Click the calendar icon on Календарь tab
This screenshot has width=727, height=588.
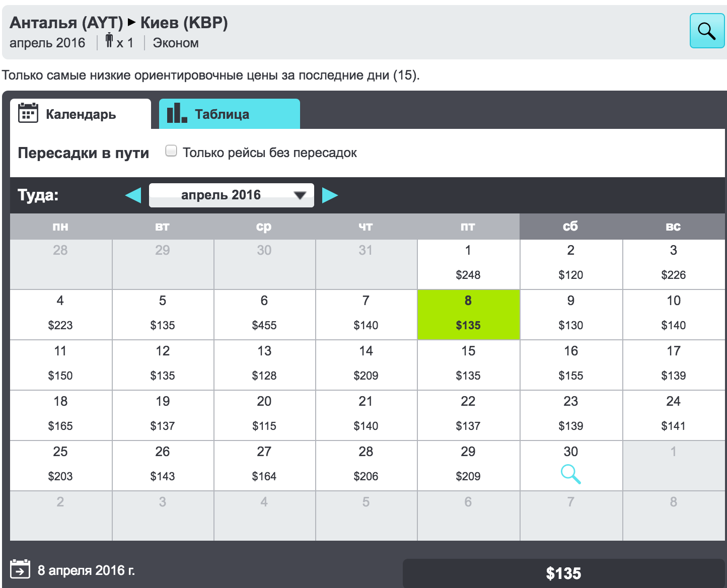tap(28, 113)
